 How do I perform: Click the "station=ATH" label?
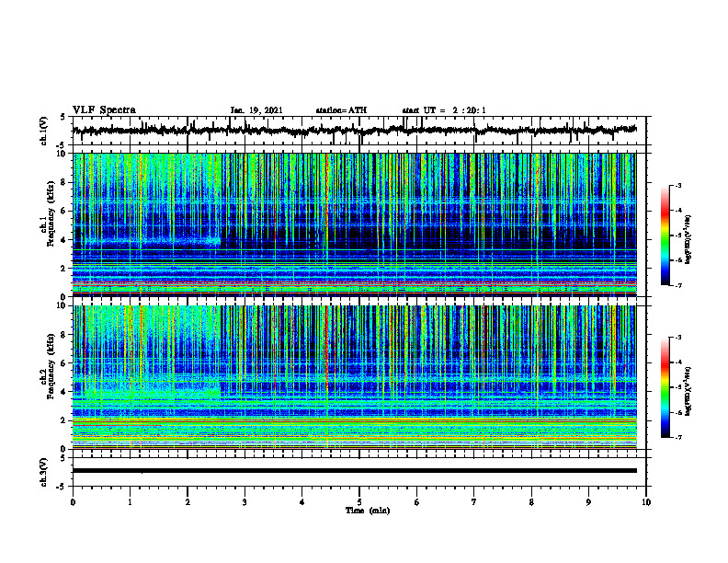[341, 110]
